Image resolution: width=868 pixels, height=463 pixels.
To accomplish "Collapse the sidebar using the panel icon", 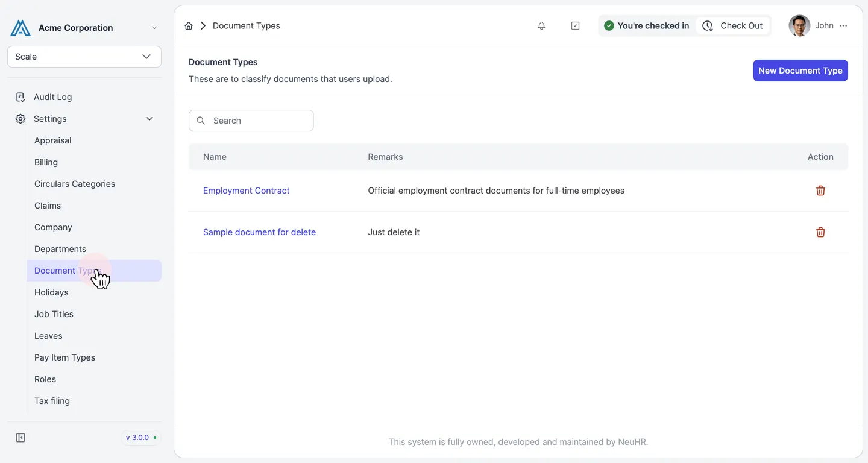I will click(20, 438).
